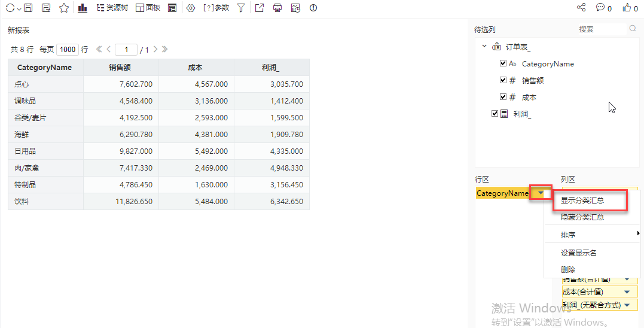Viewport: 644px width, 328px height.
Task: Click the 搜索 search field
Action: [602, 29]
